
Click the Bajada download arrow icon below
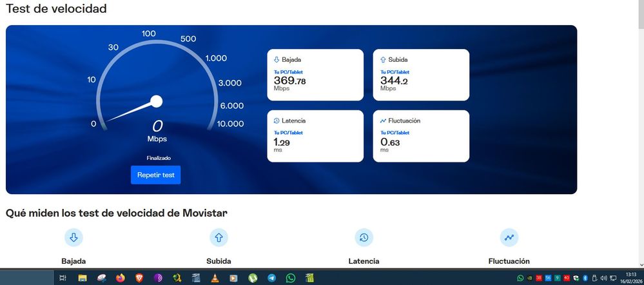pyautogui.click(x=73, y=237)
